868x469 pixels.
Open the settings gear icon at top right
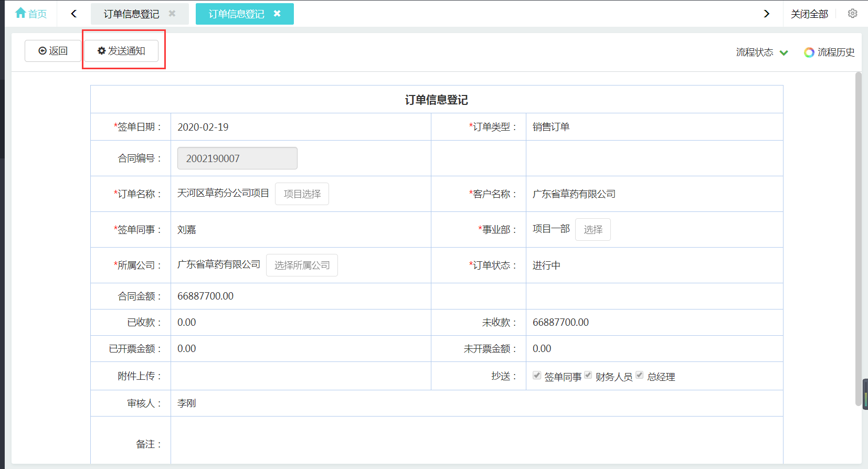point(853,14)
